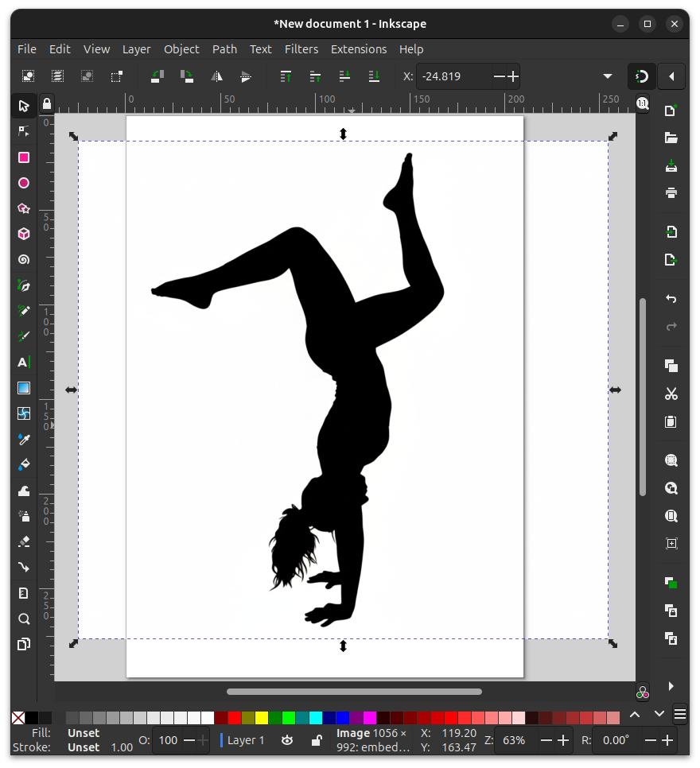The width and height of the screenshot is (700, 768).
Task: Expand the tool controls overflow dropdown
Action: 608,76
